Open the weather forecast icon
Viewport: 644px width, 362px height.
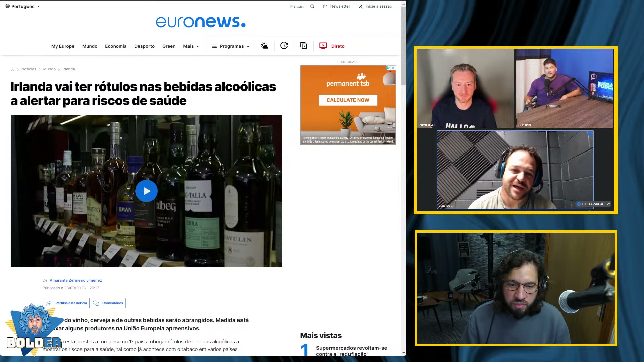click(x=265, y=46)
